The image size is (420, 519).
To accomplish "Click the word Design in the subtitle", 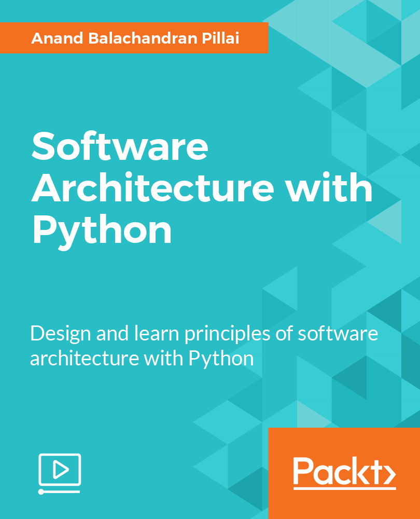I will point(59,335).
